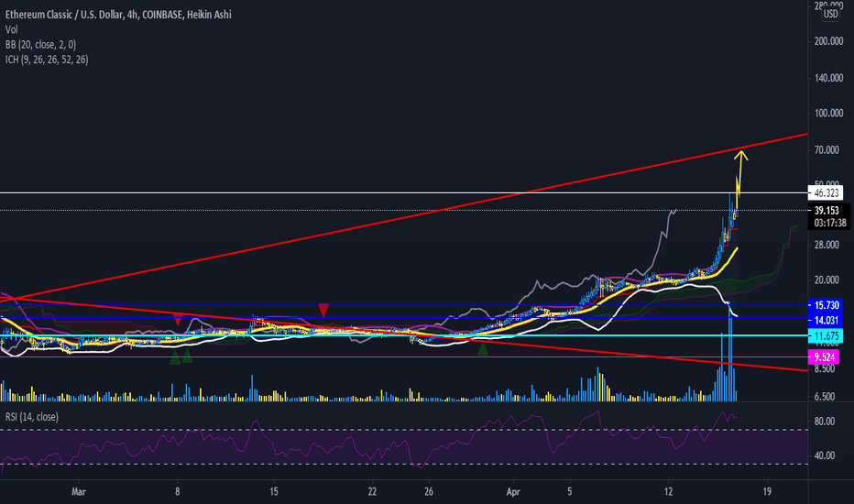Click the Mar date label on time axis

click(79, 491)
